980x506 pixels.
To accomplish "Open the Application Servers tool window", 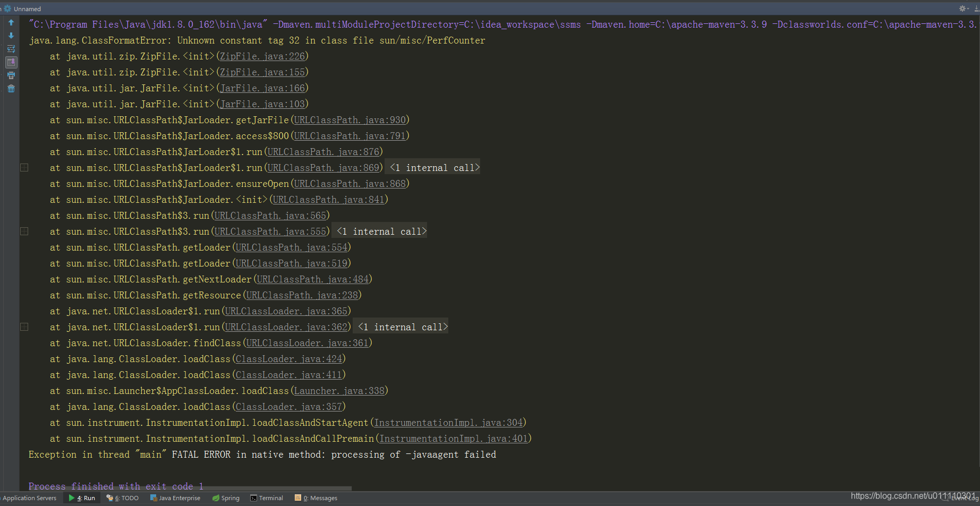I will 29,498.
